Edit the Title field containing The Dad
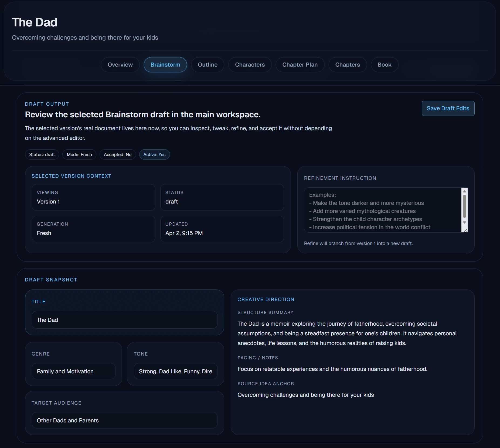 click(124, 320)
